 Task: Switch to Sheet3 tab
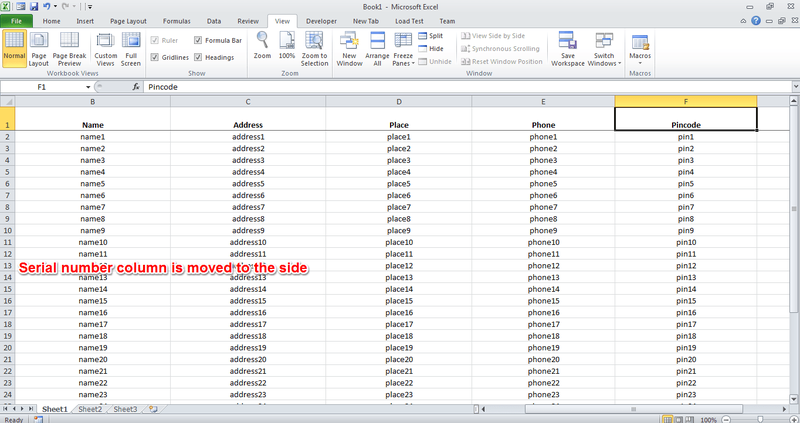[x=125, y=409]
